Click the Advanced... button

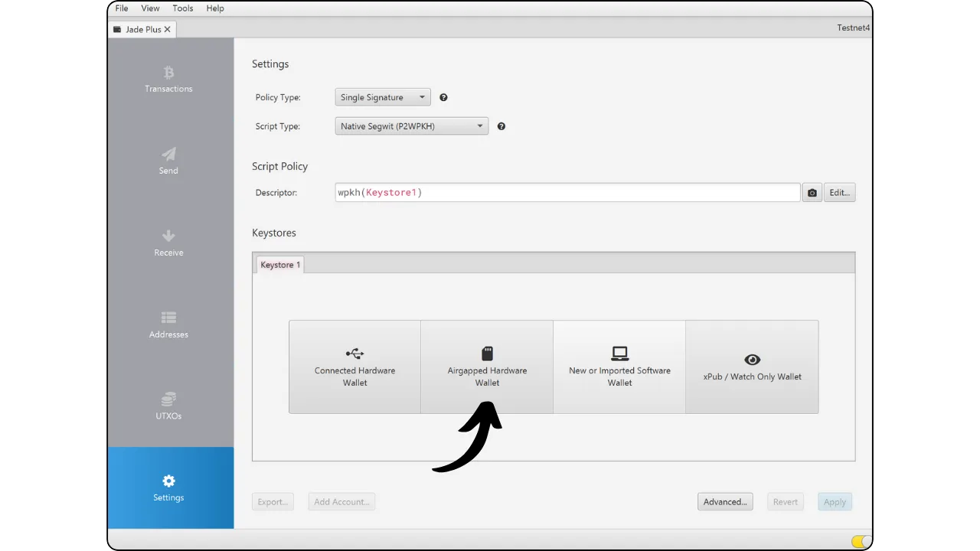(x=725, y=502)
